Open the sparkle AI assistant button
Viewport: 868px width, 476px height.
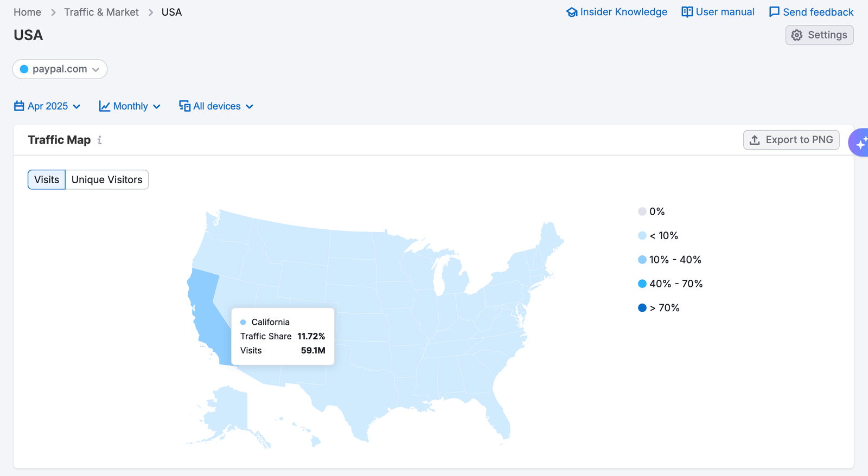pos(860,143)
